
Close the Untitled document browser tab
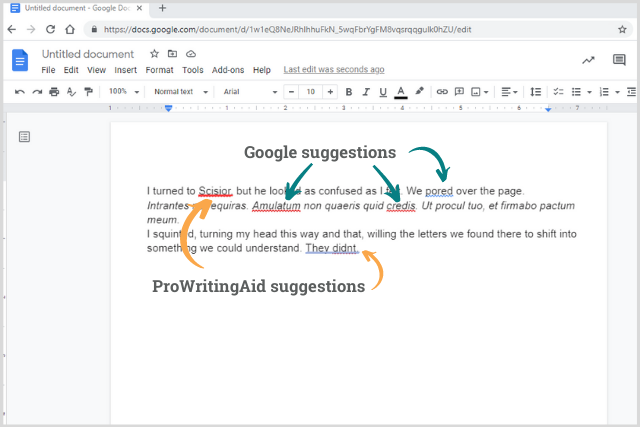click(140, 8)
